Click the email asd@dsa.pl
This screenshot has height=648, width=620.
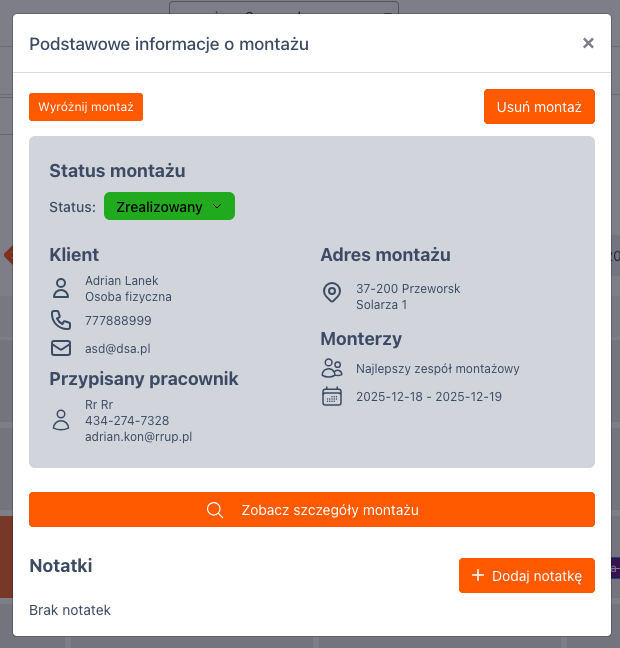tap(117, 349)
